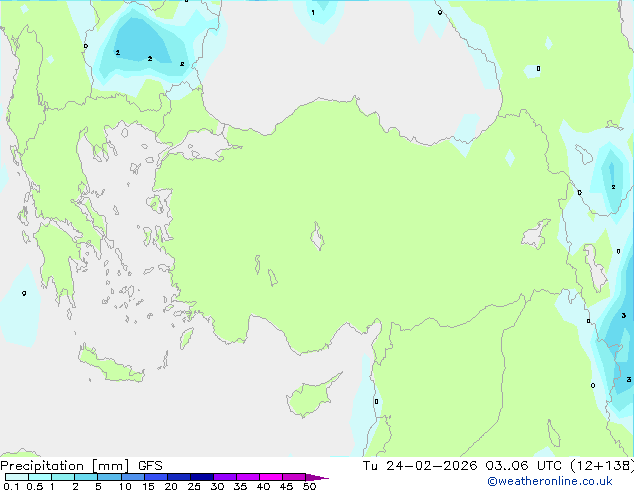Viewport: 634px width, 490px height.
Task: Click the legend value label "10"
Action: pos(125,486)
